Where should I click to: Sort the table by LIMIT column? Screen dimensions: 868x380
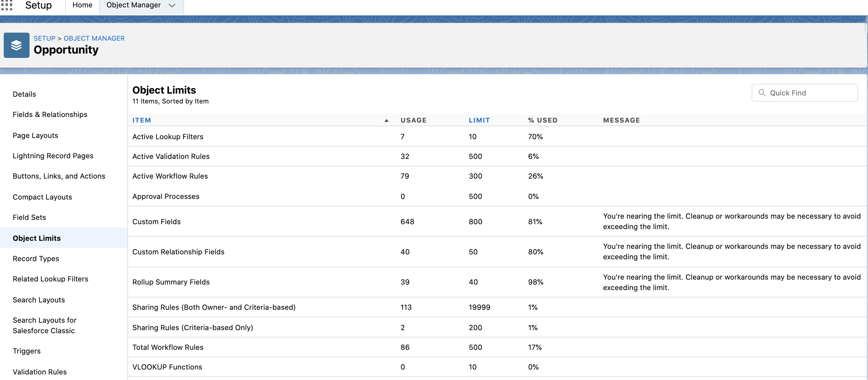480,120
